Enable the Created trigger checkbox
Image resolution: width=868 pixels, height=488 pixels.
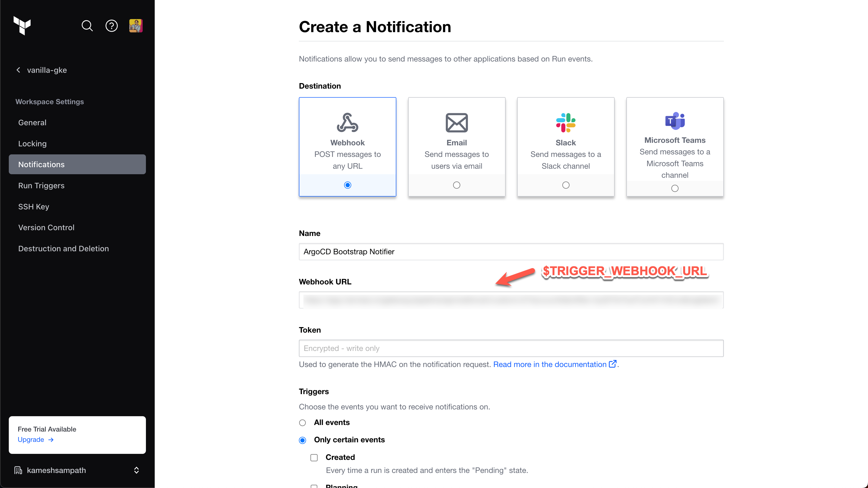click(314, 457)
